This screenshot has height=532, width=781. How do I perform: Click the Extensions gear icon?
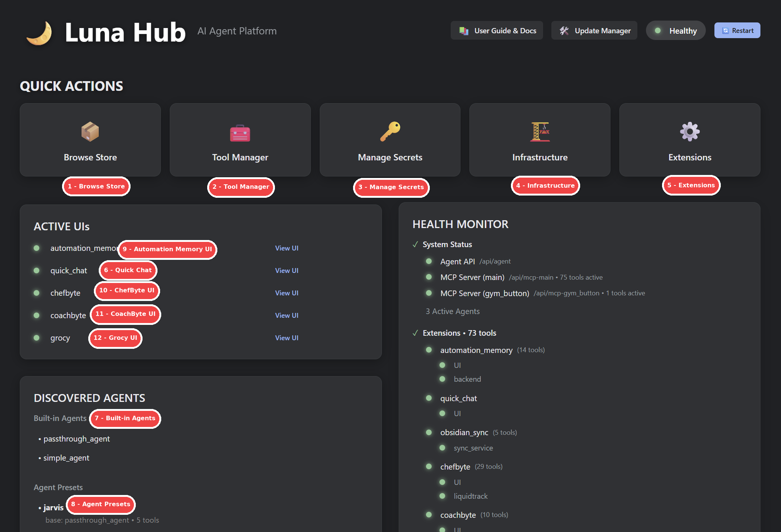[690, 132]
